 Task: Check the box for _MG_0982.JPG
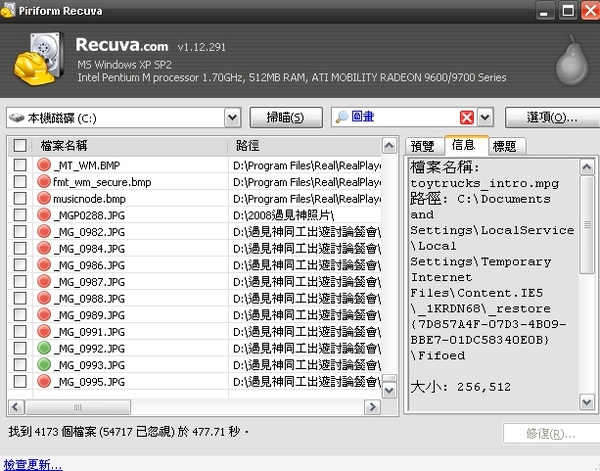coord(20,231)
